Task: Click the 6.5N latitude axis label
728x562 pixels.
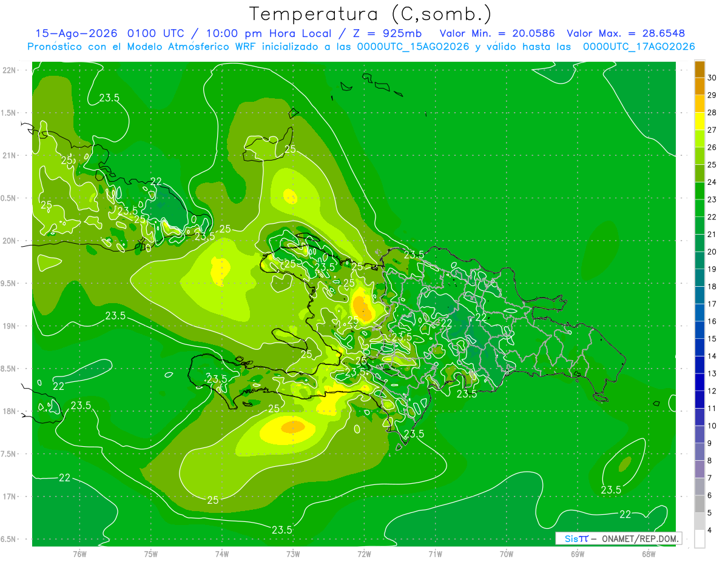Action: point(9,539)
